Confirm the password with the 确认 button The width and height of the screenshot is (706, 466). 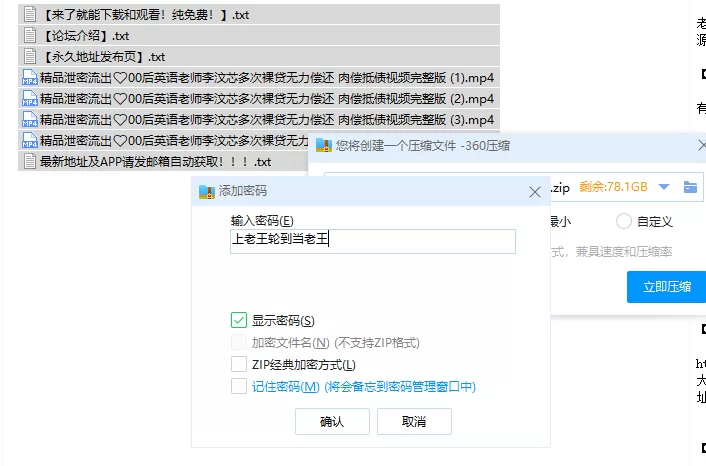332,421
